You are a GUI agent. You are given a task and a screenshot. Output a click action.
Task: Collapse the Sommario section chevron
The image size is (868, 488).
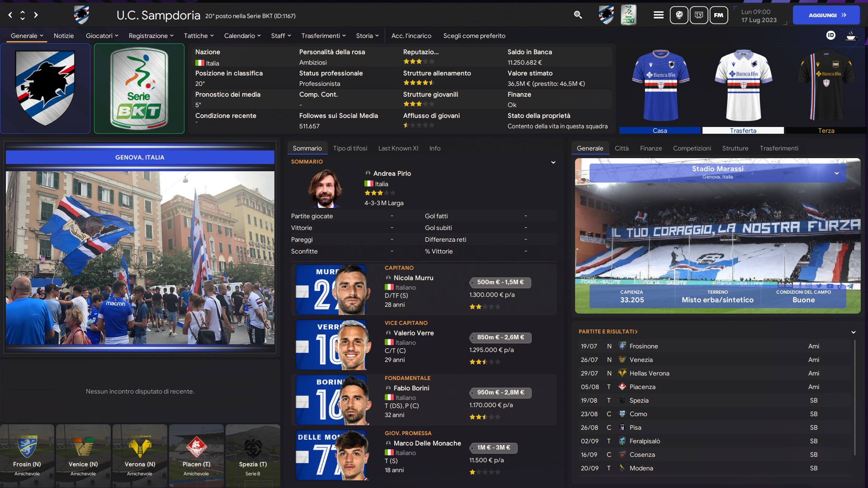tap(553, 162)
